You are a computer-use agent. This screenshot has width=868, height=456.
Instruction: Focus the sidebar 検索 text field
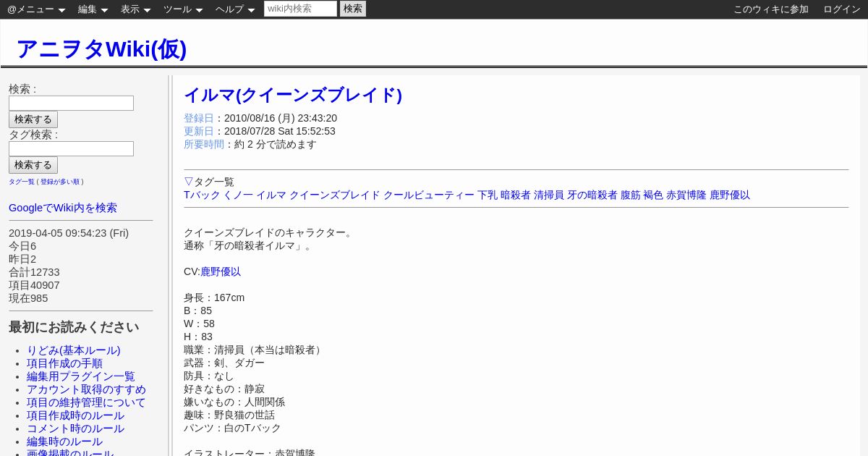71,103
